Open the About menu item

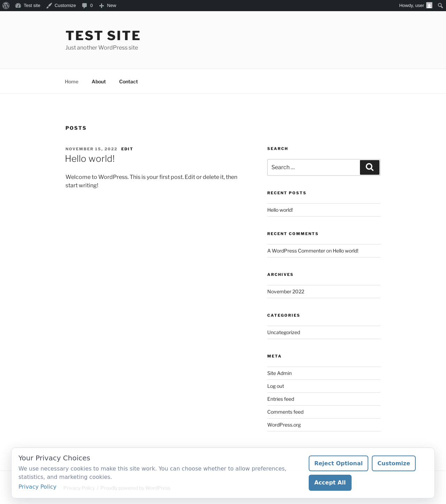pos(99,82)
